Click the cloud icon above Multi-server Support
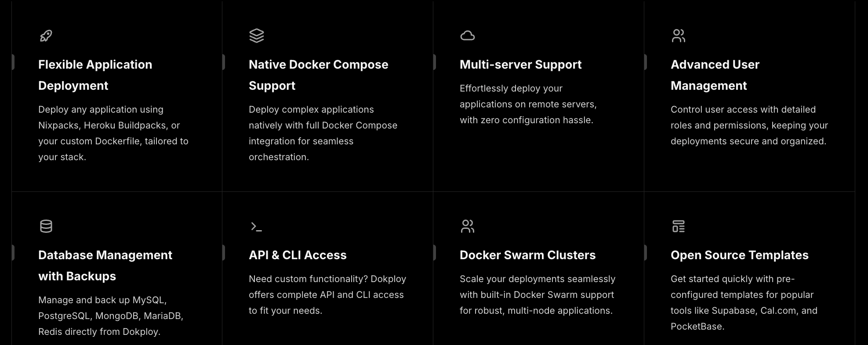868x345 pixels. 467,36
